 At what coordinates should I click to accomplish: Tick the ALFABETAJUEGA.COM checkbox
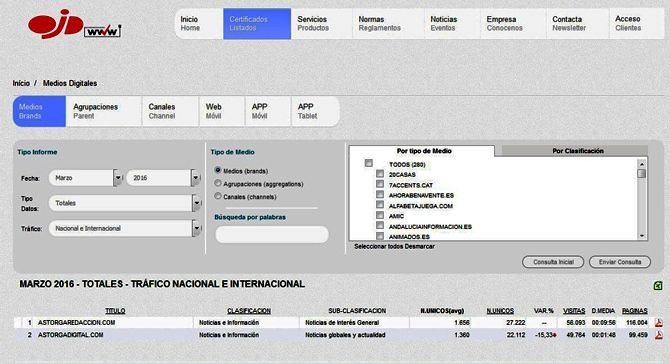[x=380, y=205]
